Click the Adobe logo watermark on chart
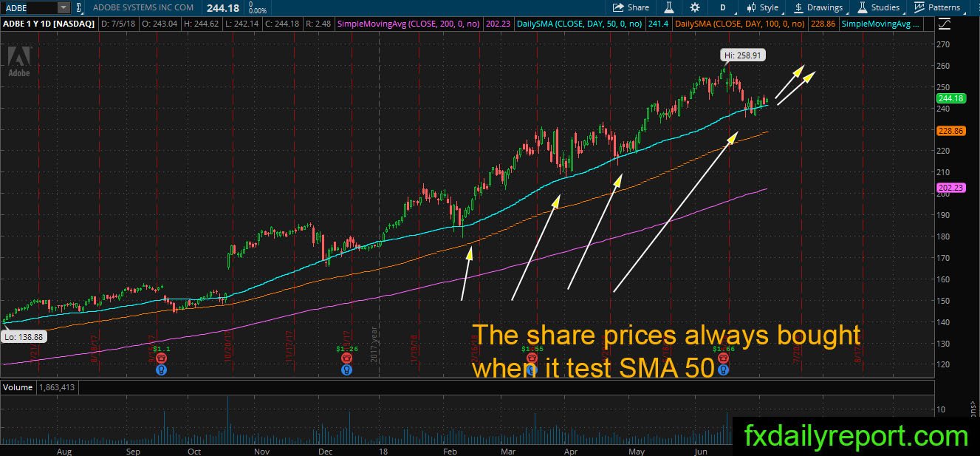The height and width of the screenshot is (456, 980). pos(20,61)
